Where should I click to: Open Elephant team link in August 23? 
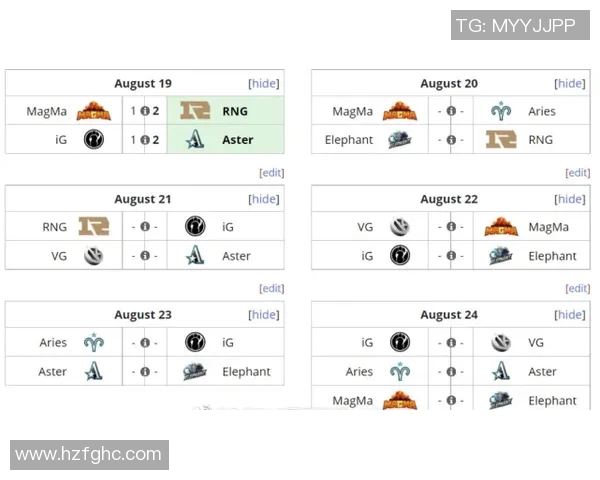246,372
